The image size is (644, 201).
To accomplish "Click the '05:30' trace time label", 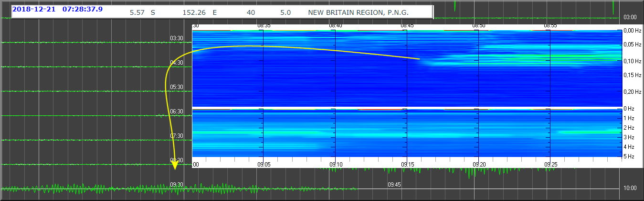I will [x=177, y=87].
